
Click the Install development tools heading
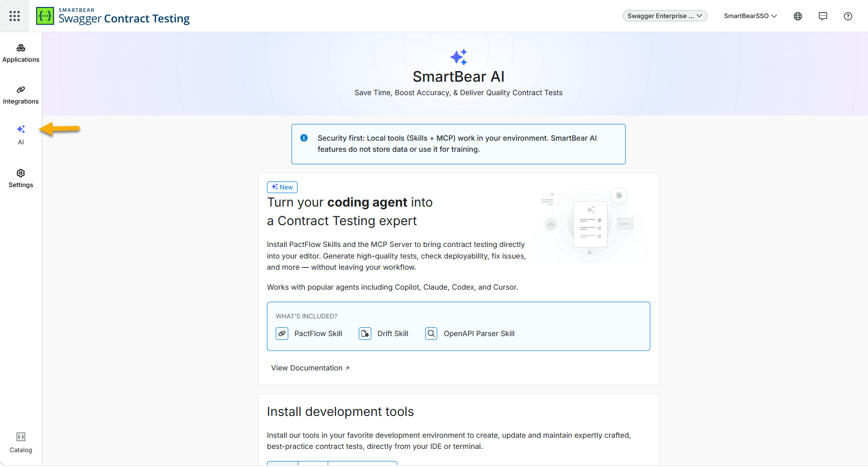tap(340, 412)
